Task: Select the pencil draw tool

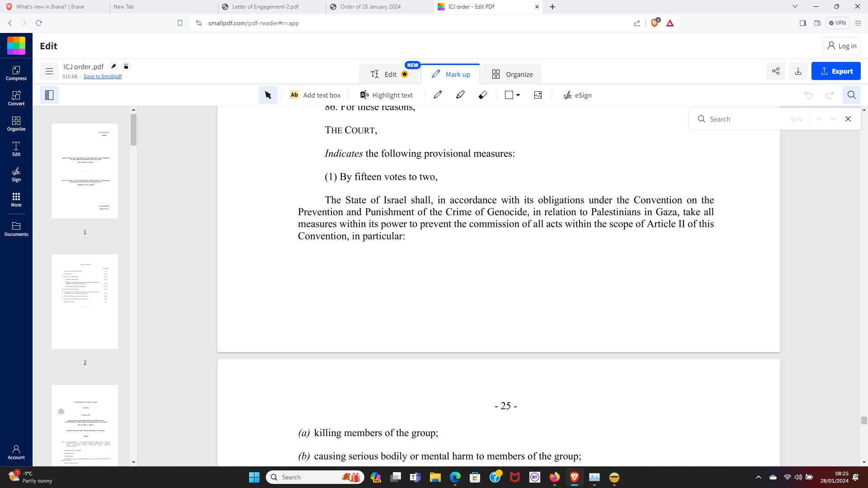Action: point(438,95)
